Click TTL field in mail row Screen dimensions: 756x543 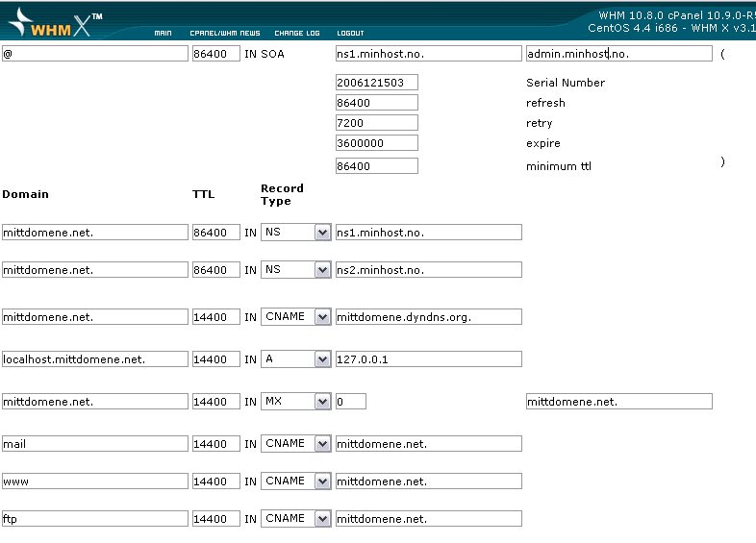coord(216,444)
